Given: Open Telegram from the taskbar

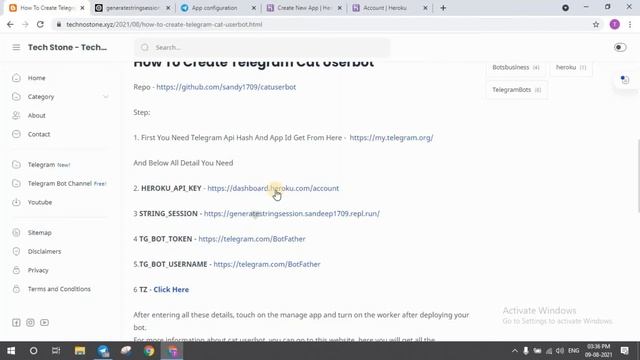Looking at the screenshot, I should 103,351.
